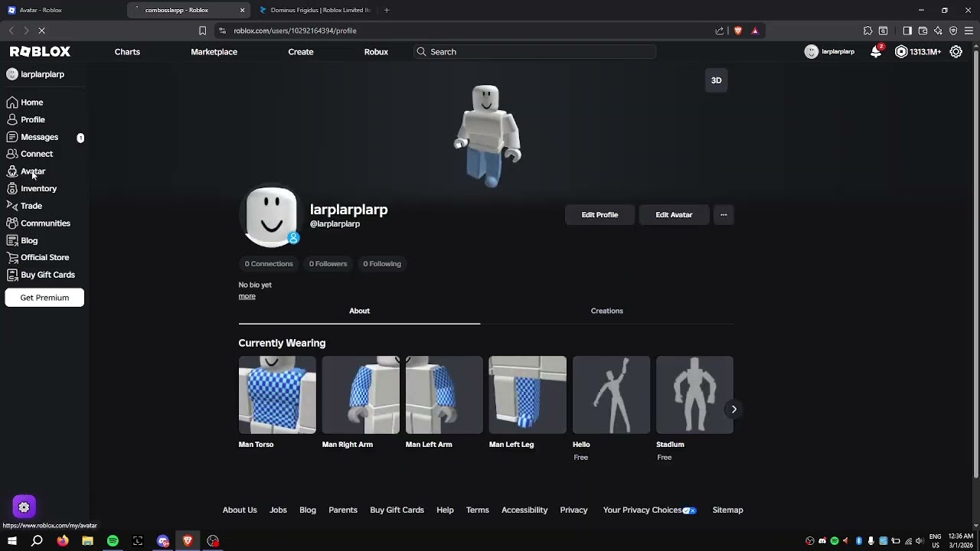980x551 pixels.
Task: Open Your Privacy Choices footer link
Action: (x=650, y=510)
